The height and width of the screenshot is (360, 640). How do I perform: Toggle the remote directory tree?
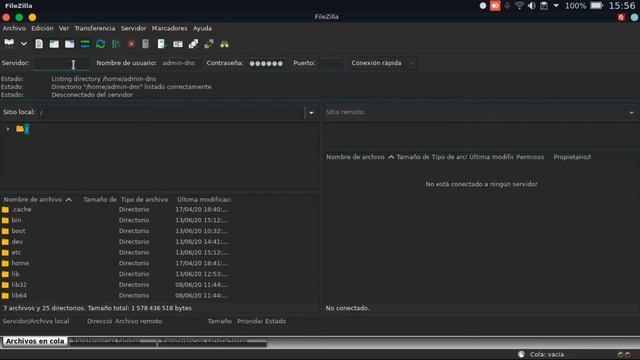(x=69, y=44)
